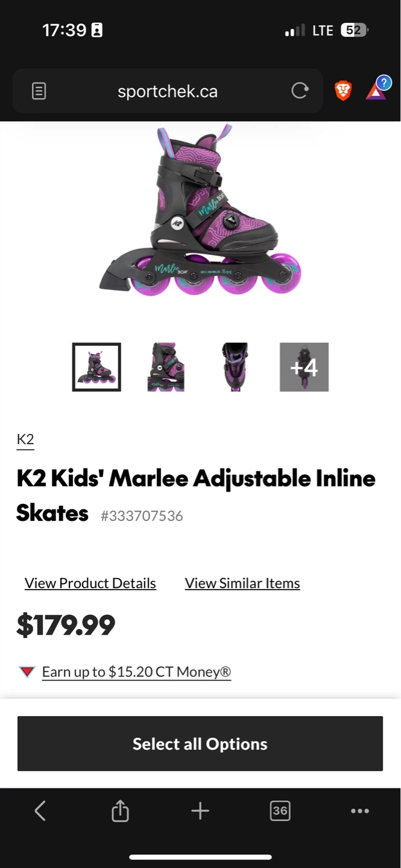
Task: Tap the share icon in bottom bar
Action: (120, 811)
